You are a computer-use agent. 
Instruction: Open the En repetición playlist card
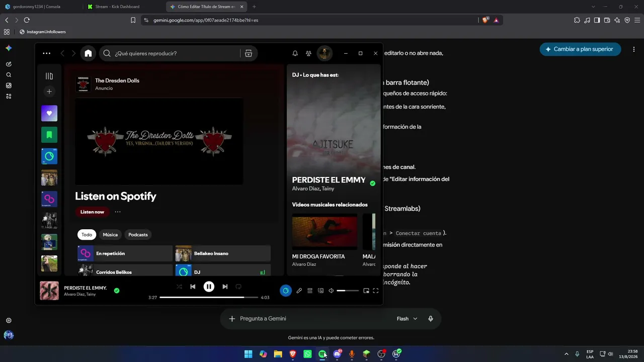[125, 253]
